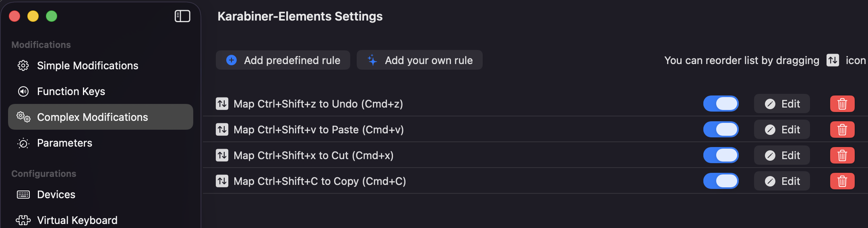Toggle the sidebar visibility icon

tap(182, 16)
